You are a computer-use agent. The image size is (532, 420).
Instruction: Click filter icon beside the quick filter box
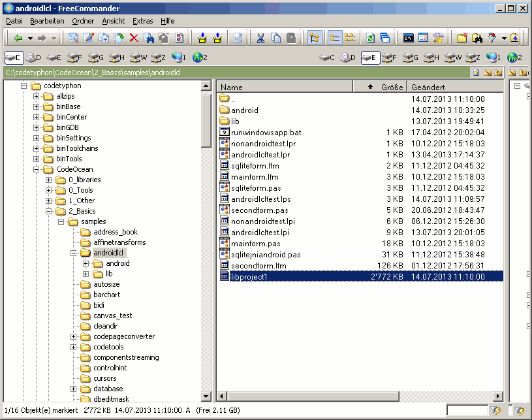tap(495, 410)
